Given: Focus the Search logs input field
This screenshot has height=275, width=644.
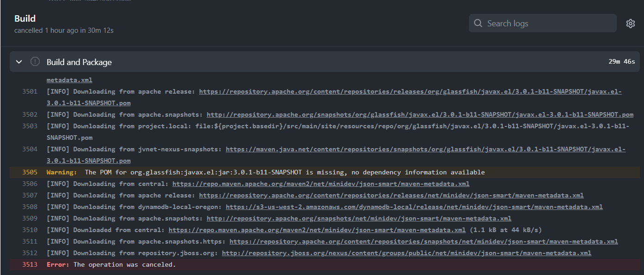Looking at the screenshot, I should point(543,23).
